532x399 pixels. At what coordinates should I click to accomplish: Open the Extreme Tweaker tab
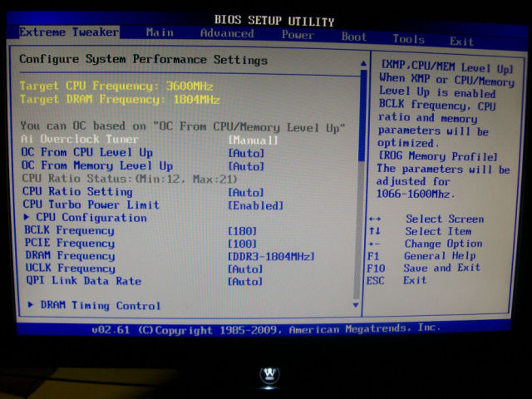coord(69,32)
